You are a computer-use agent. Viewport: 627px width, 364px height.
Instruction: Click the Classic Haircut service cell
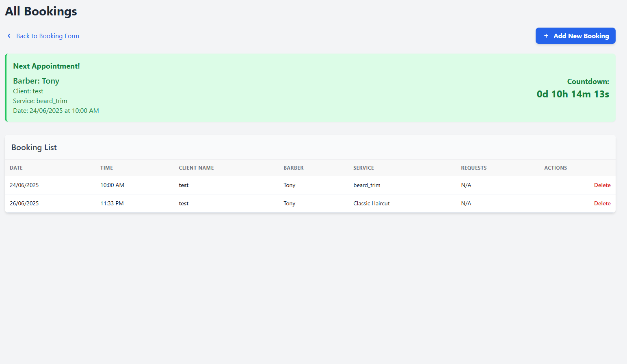(x=372, y=203)
